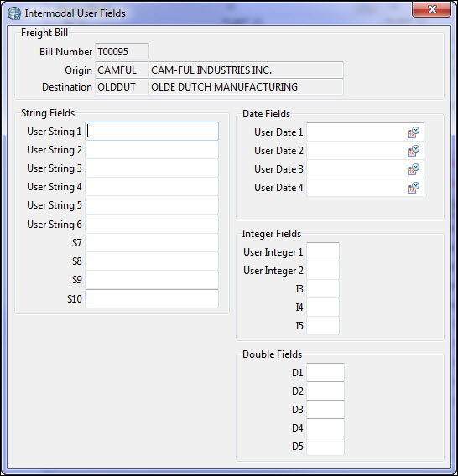
Task: Click the String Fields group label
Action: 48,113
